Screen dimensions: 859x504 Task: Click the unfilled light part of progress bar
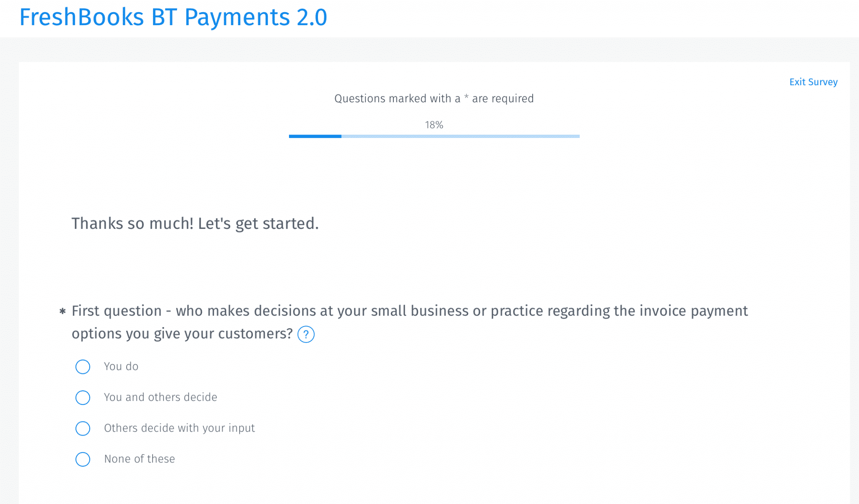click(x=461, y=136)
